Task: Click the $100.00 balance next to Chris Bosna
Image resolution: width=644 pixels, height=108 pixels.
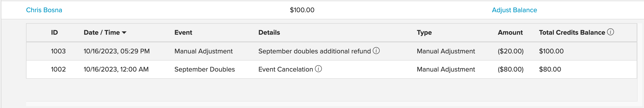Action: pyautogui.click(x=302, y=10)
